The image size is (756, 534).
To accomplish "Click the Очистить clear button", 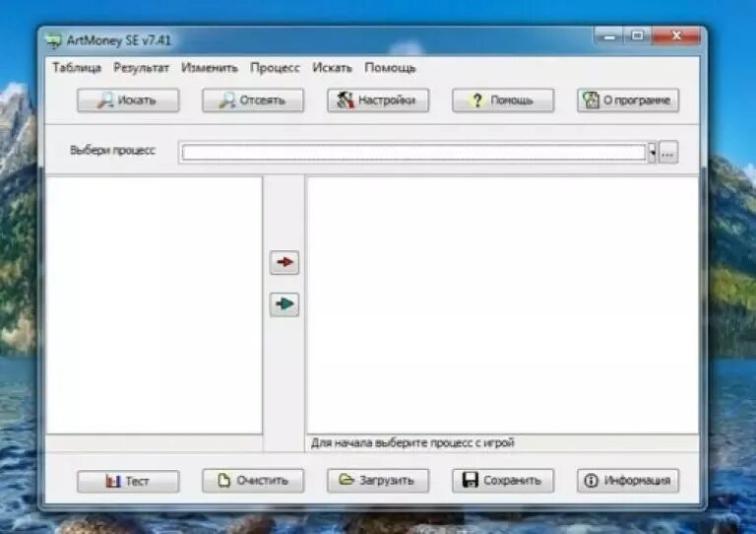I will 253,481.
